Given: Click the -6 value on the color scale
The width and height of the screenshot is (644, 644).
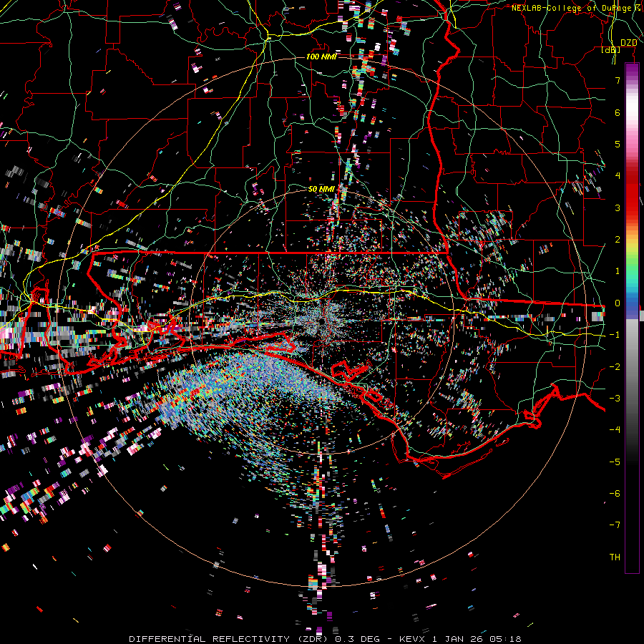Looking at the screenshot, I should (x=615, y=494).
